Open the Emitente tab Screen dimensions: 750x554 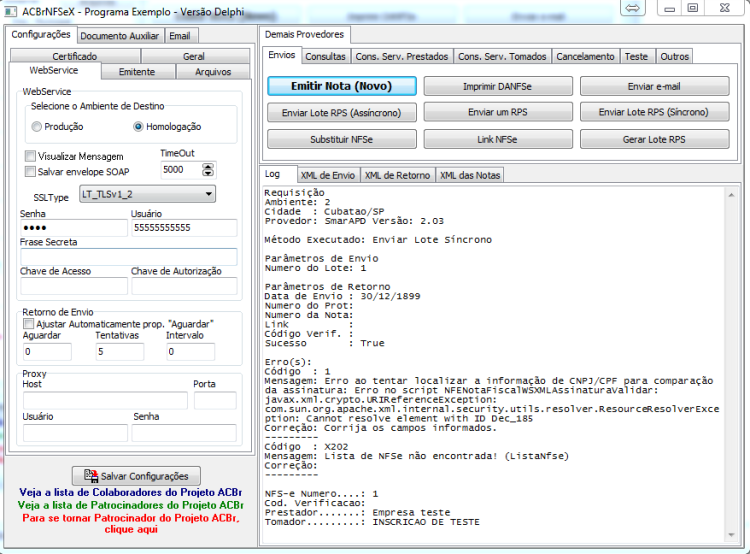(x=137, y=72)
